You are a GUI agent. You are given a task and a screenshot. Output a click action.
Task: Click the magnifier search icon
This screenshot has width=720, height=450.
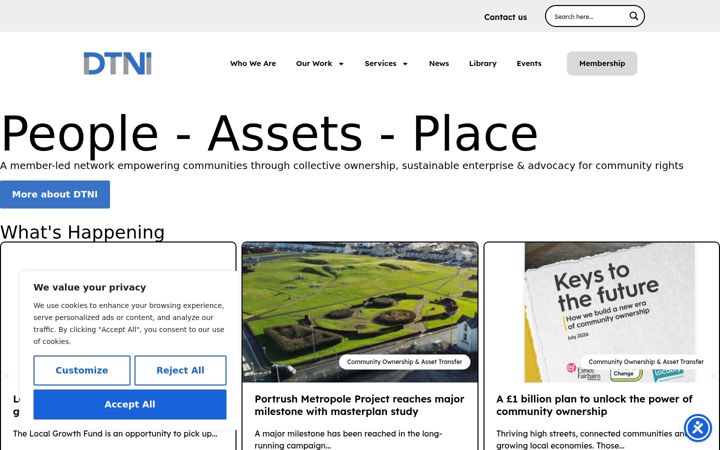pyautogui.click(x=633, y=16)
